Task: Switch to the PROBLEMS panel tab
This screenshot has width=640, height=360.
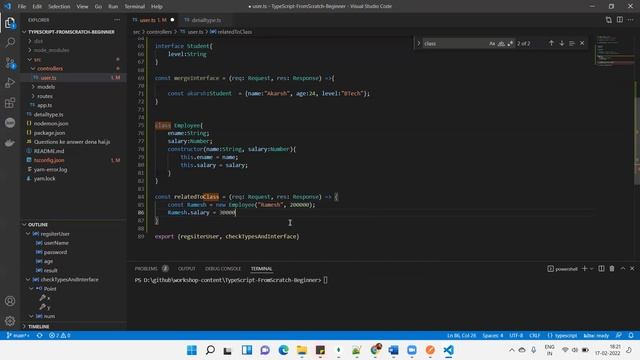Action: [x=146, y=269]
